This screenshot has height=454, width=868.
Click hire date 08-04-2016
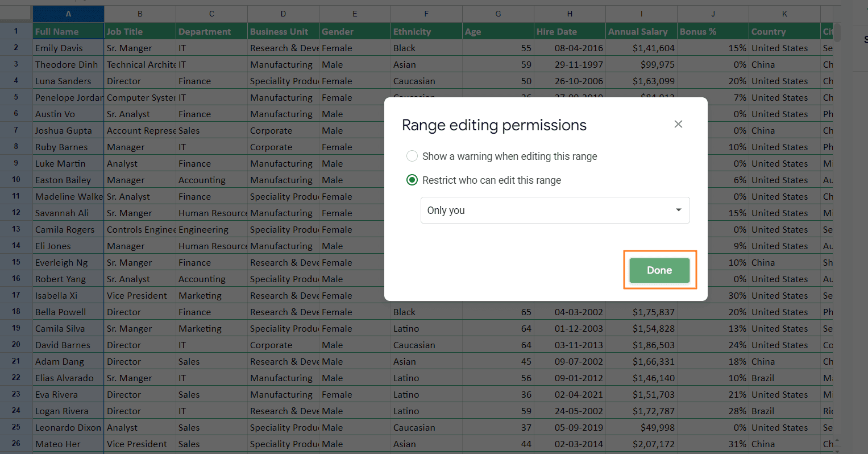tap(570, 48)
